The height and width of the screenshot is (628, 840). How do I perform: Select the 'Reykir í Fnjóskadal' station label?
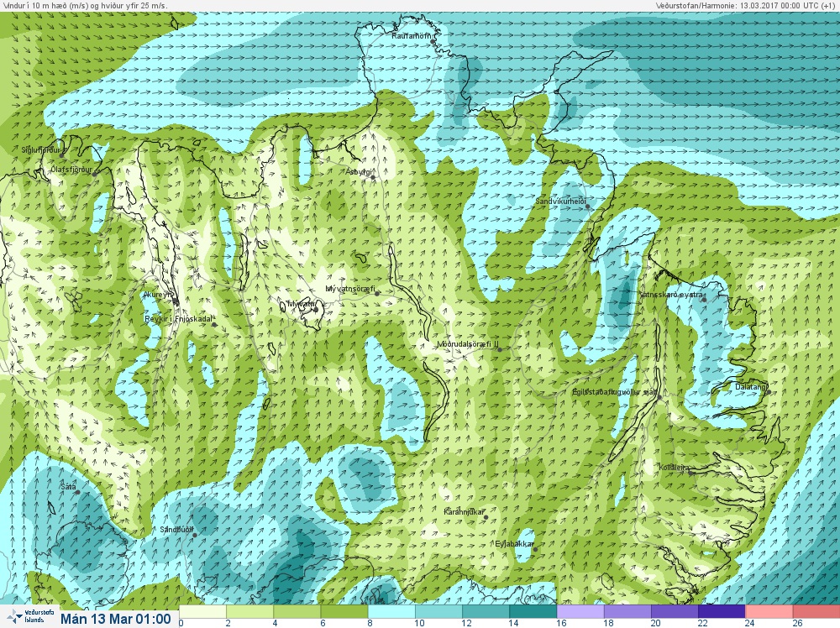(179, 319)
